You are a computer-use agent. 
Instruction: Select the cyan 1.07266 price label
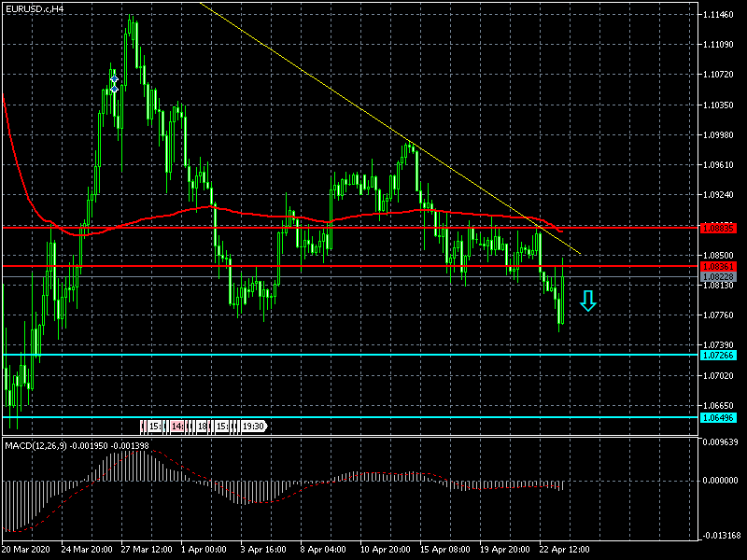tap(717, 356)
